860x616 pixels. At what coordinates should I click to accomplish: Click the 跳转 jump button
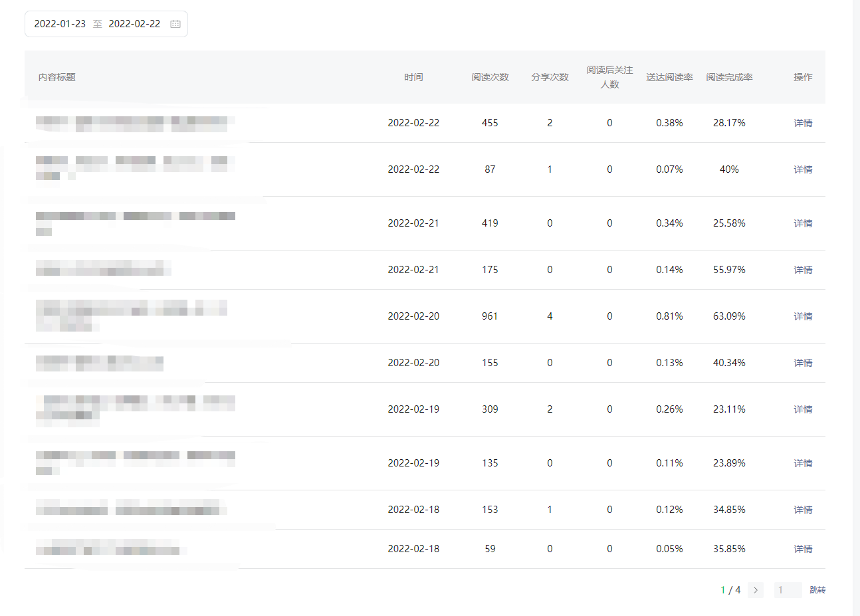tap(817, 590)
